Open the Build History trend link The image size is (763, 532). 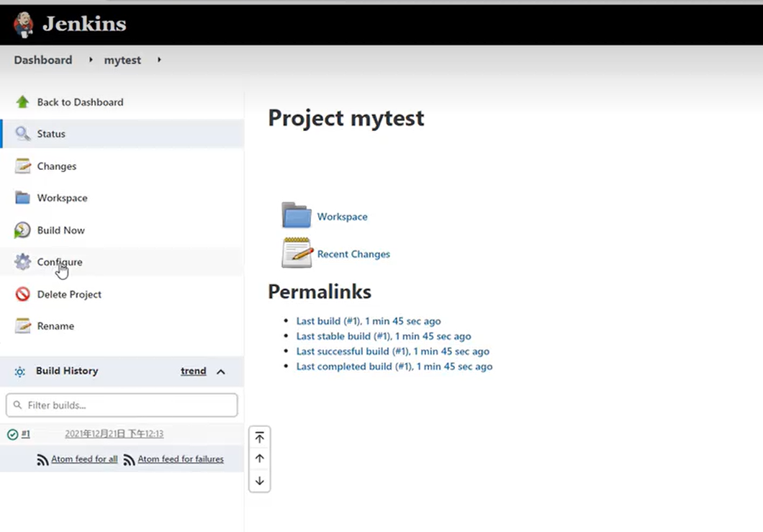coord(193,371)
